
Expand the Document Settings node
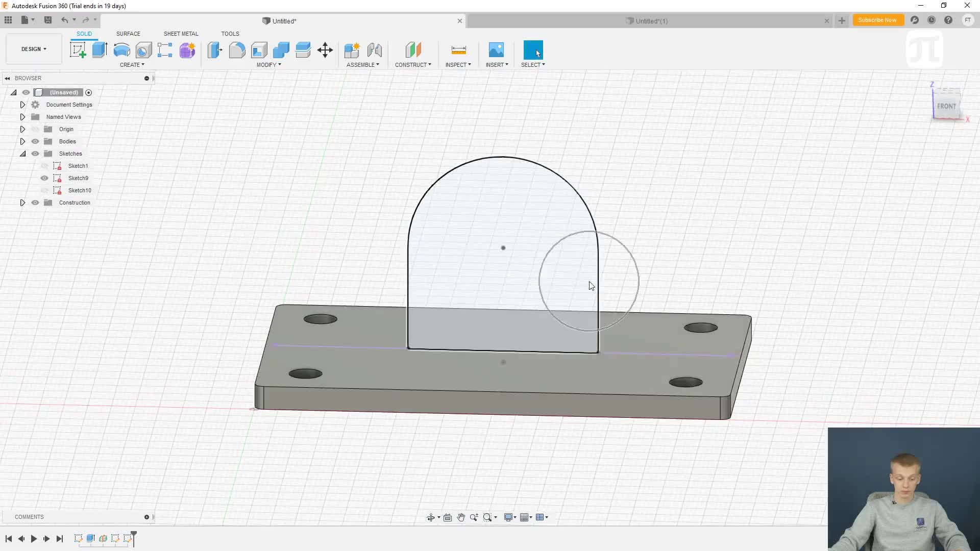(x=22, y=105)
